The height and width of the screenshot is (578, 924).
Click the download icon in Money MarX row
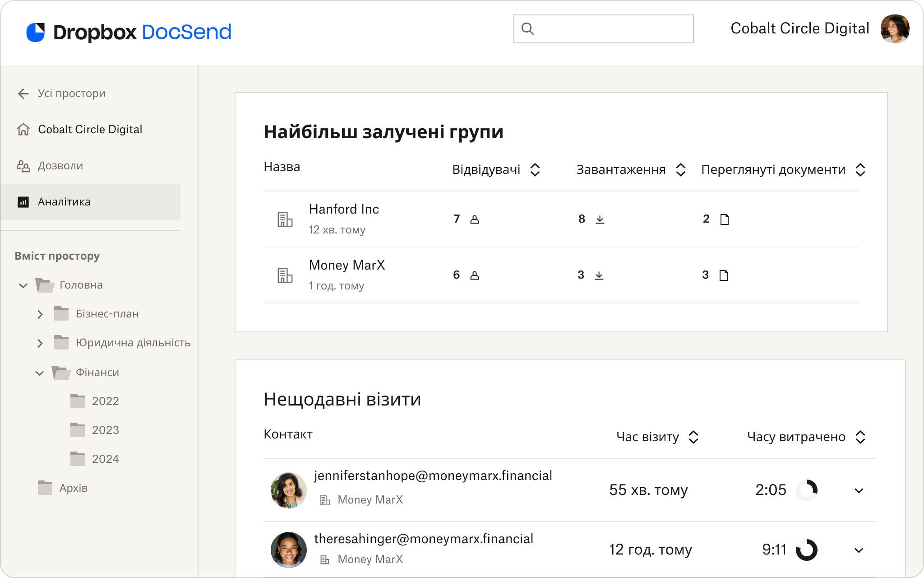click(x=599, y=275)
